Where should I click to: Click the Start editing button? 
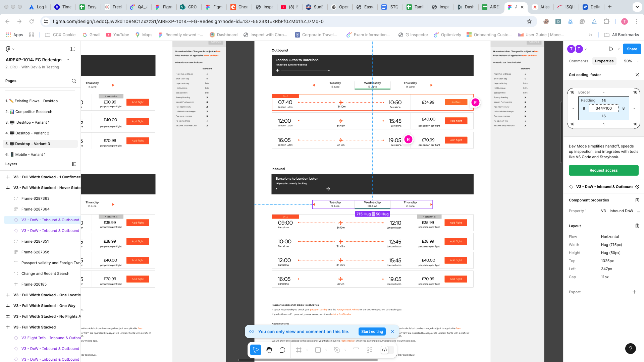[x=372, y=331]
